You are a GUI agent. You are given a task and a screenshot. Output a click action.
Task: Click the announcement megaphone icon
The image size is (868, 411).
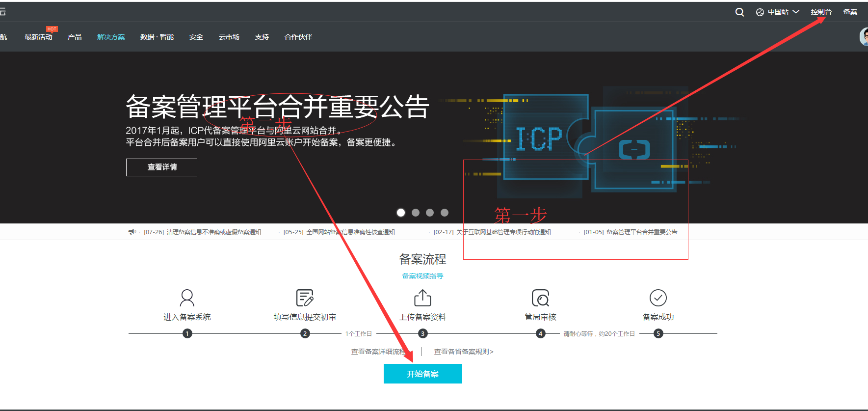[x=132, y=232]
